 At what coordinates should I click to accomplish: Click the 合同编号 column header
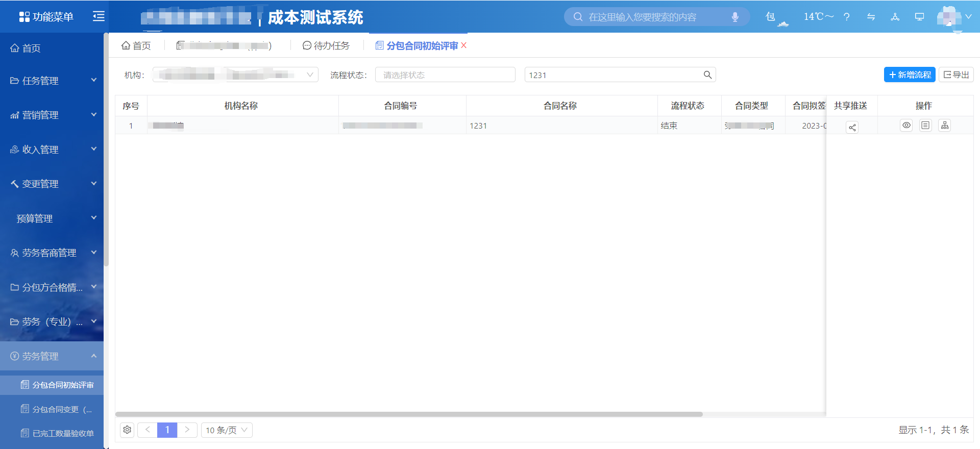[x=402, y=106]
